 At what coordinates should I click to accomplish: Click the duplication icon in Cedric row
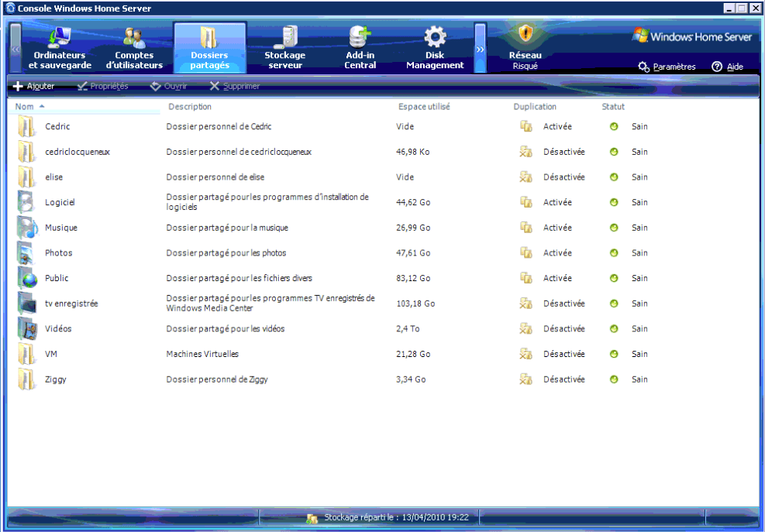coord(526,126)
